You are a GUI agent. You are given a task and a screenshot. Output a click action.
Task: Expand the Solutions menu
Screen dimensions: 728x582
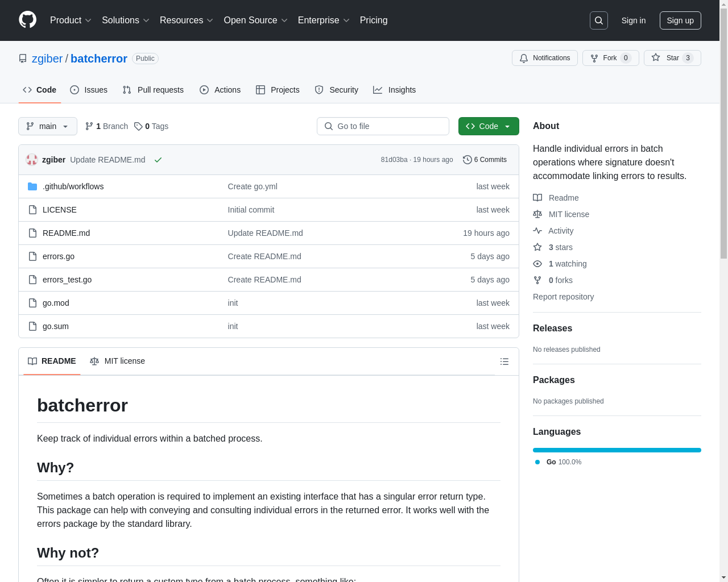coord(126,20)
